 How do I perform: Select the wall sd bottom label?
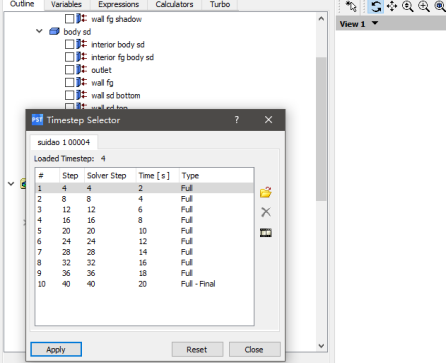[x=116, y=95]
